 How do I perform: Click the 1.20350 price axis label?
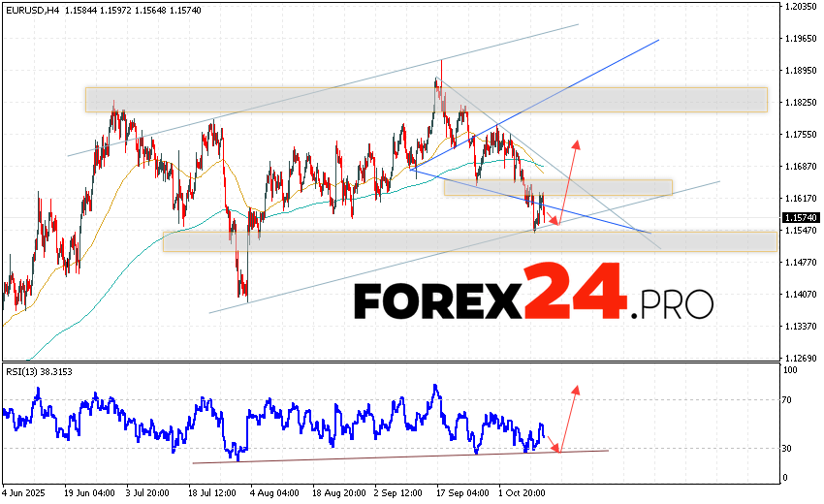[x=802, y=8]
